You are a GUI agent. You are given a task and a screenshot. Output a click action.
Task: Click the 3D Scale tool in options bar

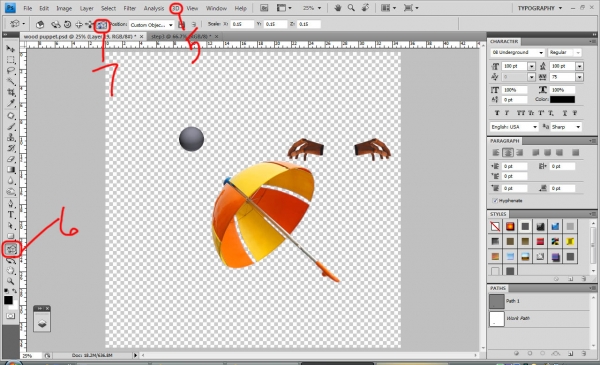point(101,25)
